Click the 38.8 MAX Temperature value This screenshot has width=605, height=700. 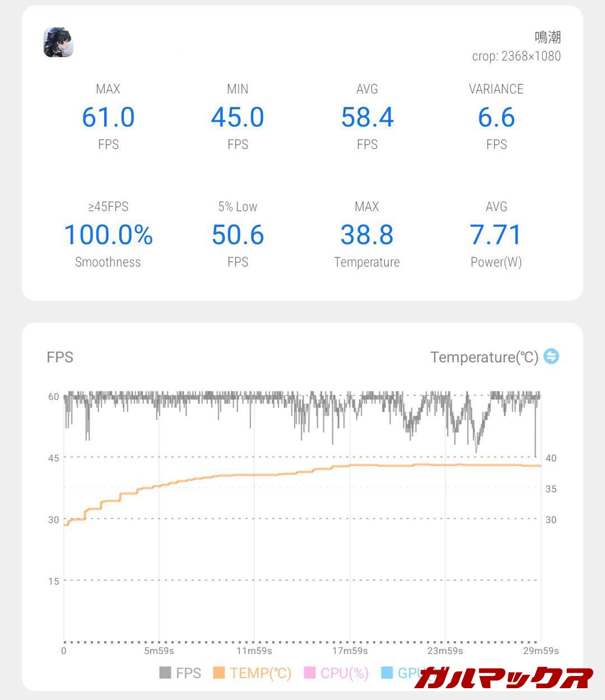click(x=367, y=235)
